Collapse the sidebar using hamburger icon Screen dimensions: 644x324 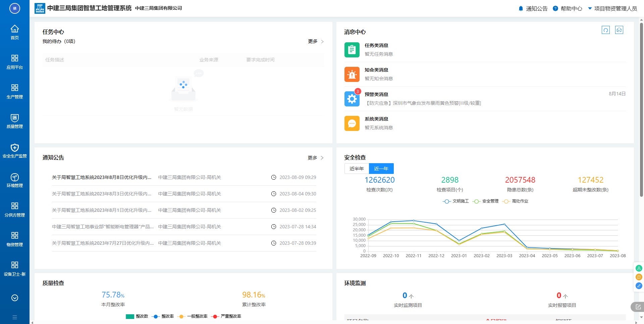[x=15, y=317]
